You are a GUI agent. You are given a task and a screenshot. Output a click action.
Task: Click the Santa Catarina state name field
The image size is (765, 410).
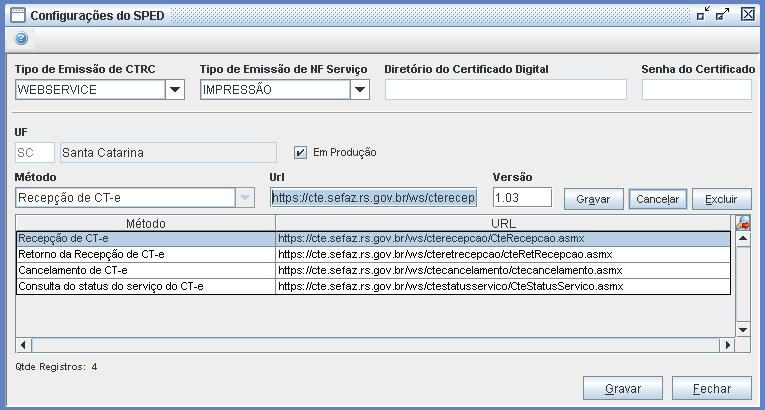[168, 153]
